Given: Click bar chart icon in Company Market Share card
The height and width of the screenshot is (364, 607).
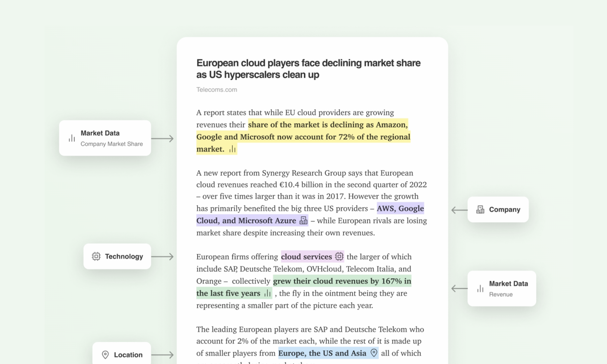Looking at the screenshot, I should click(x=72, y=138).
